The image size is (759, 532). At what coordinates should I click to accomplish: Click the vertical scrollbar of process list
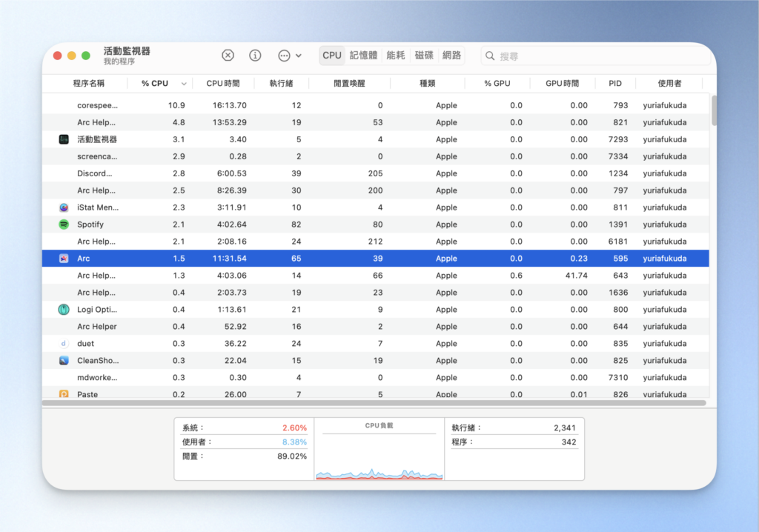[714, 110]
